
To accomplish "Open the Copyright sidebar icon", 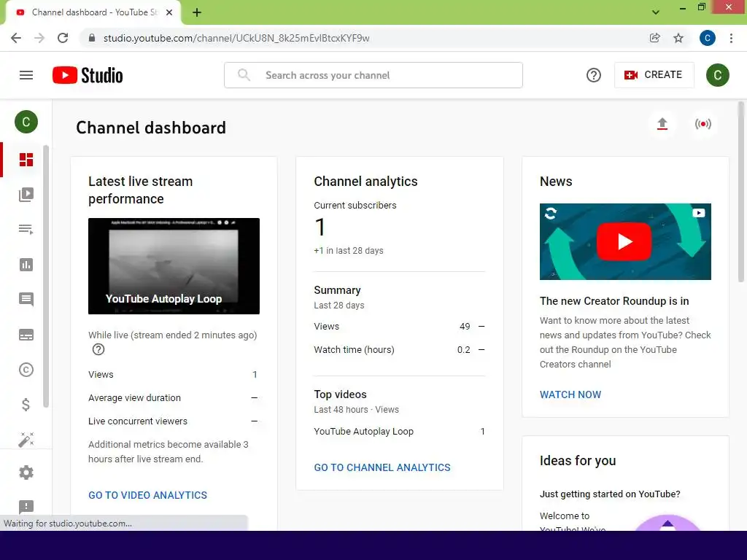I will pyautogui.click(x=26, y=370).
